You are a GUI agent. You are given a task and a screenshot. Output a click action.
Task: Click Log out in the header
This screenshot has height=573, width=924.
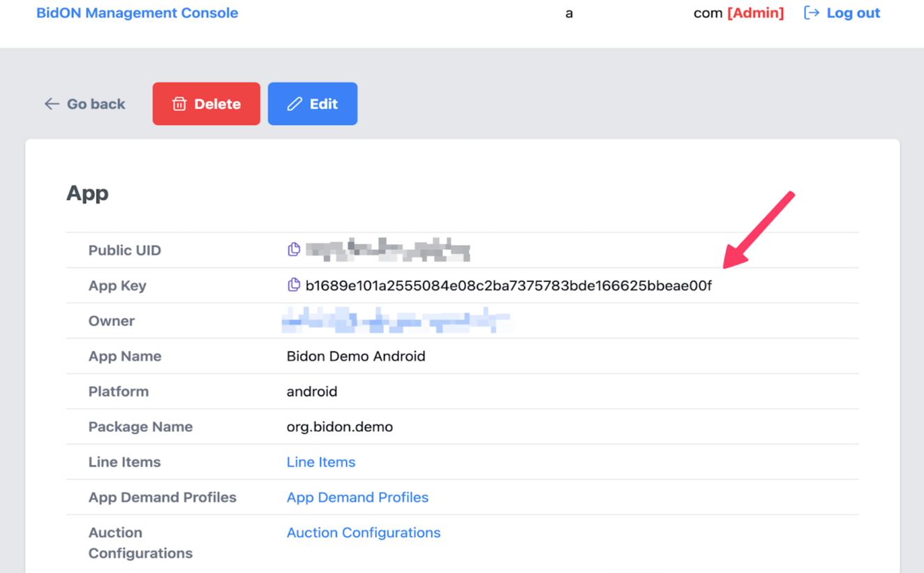(852, 13)
